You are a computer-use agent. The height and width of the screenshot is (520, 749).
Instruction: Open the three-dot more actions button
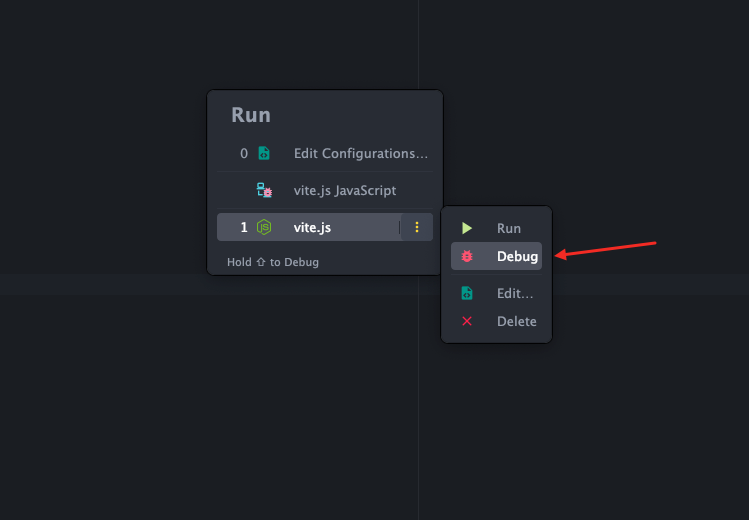(417, 227)
